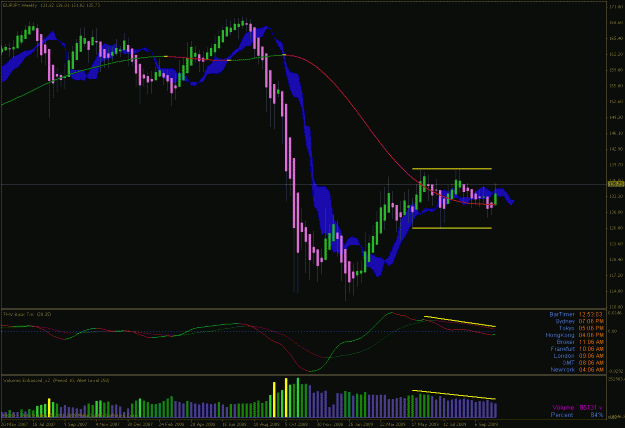This screenshot has height=428, width=625.
Task: Click the highlighted current price label
Action: click(615, 184)
